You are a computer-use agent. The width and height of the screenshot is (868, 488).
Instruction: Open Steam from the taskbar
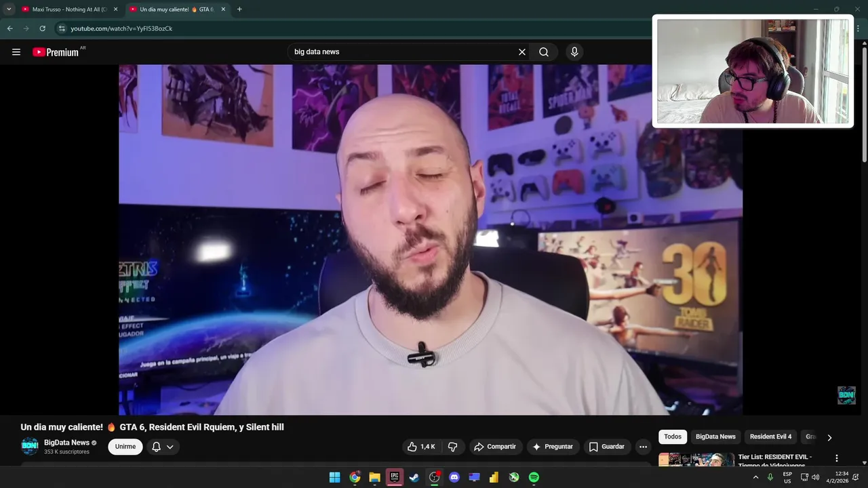(414, 477)
